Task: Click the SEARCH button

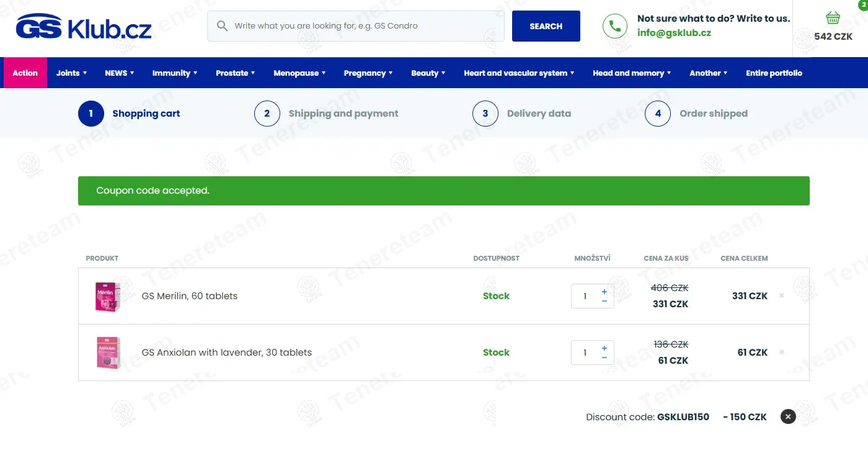Action: [546, 26]
